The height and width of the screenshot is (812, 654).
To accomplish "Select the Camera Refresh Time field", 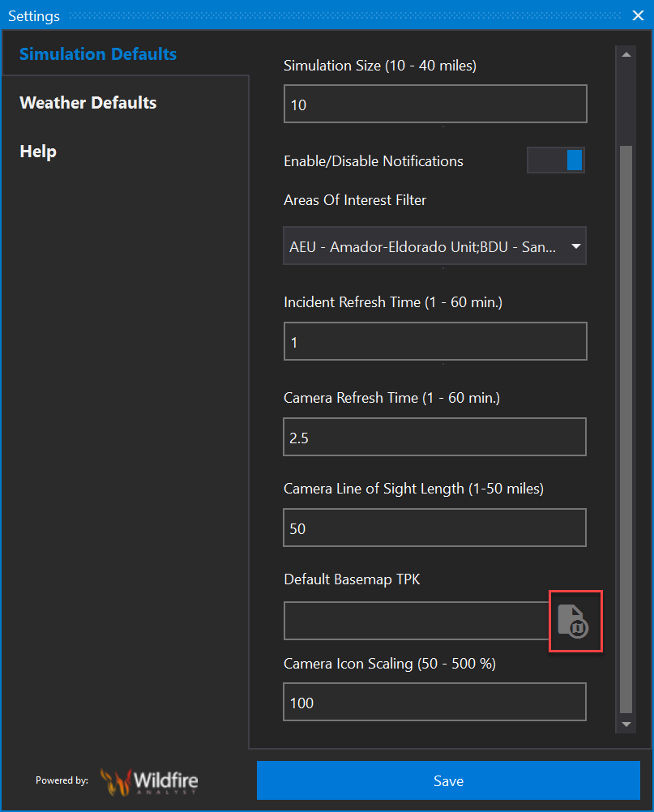I will [x=434, y=438].
